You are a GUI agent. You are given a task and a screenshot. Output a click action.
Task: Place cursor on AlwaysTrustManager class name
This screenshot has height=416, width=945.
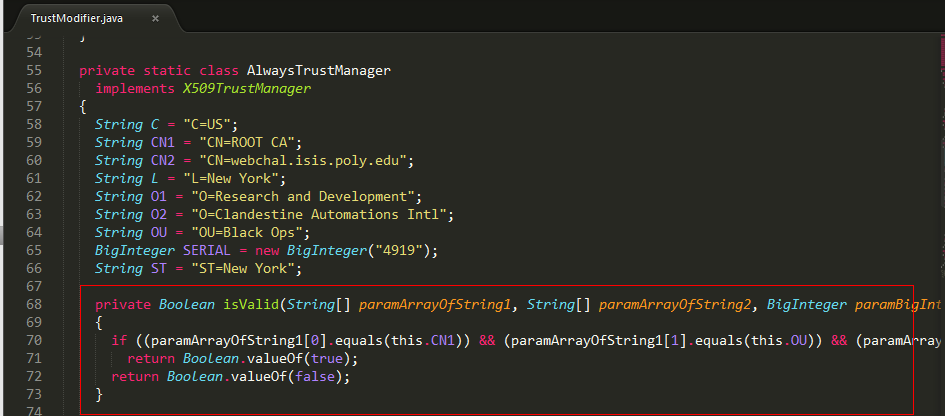(x=319, y=71)
